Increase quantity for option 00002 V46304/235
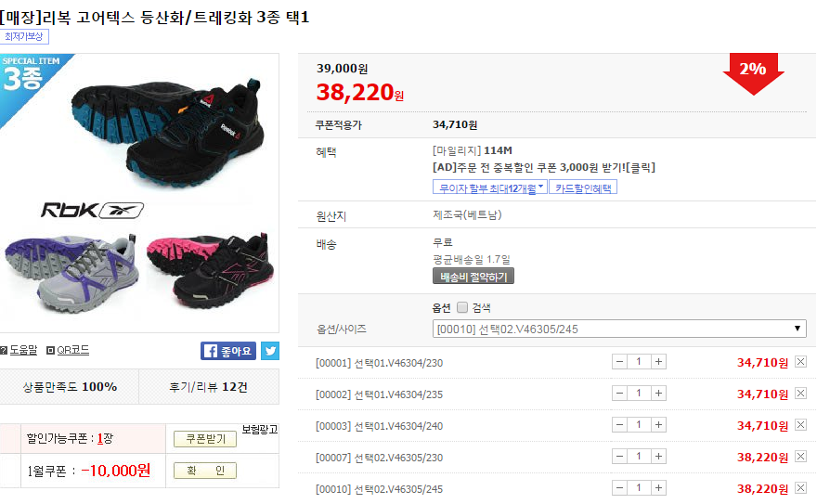The height and width of the screenshot is (504, 817). coord(659,394)
